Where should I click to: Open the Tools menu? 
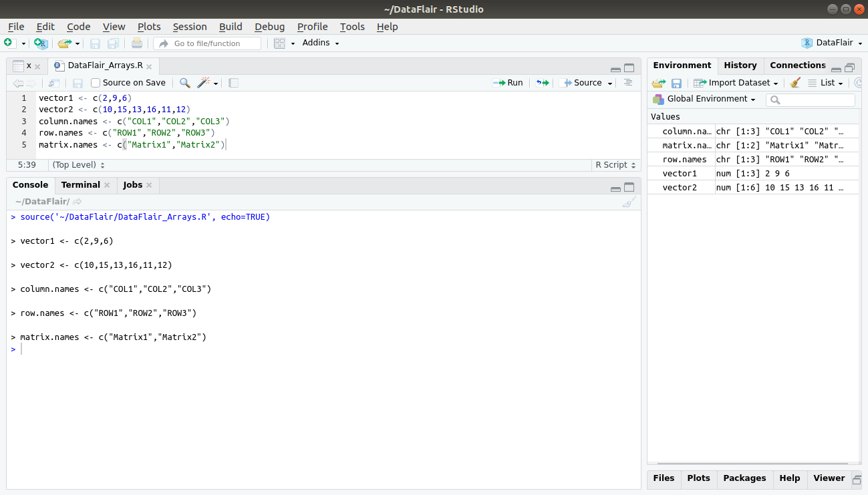coord(352,27)
